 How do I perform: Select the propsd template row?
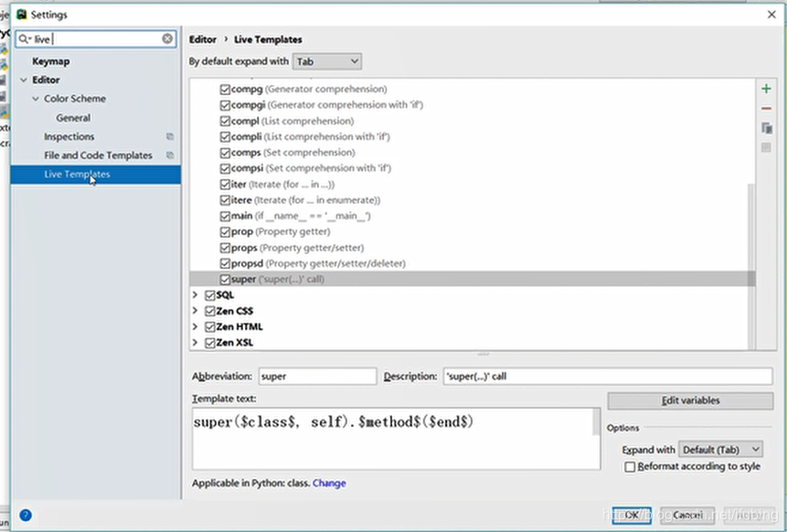(x=472, y=263)
